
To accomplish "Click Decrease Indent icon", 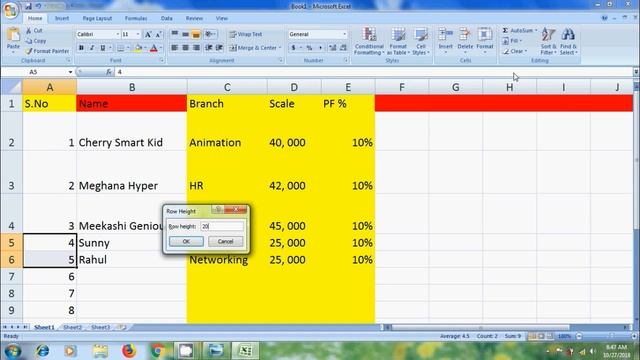I will [209, 48].
